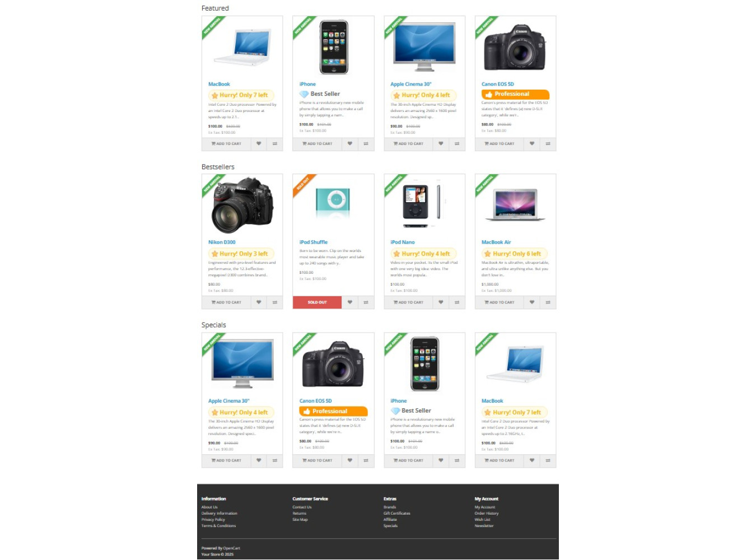Add iPod Shuffle to wish list
This screenshot has height=560, width=756.
click(x=350, y=302)
